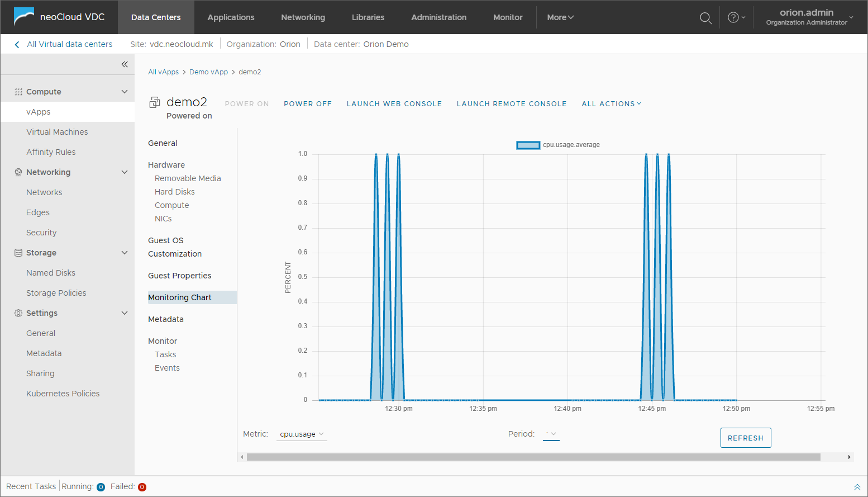
Task: Switch to Libraries tab
Action: 368,17
